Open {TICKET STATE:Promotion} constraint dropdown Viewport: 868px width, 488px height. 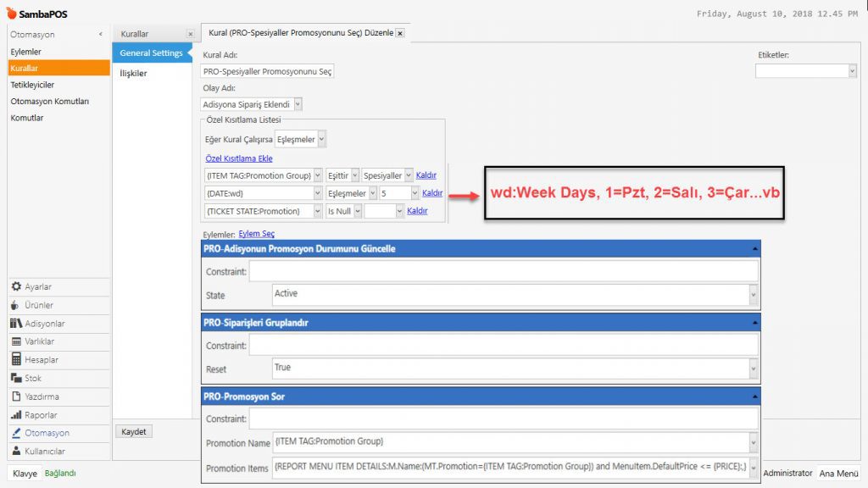pos(318,211)
